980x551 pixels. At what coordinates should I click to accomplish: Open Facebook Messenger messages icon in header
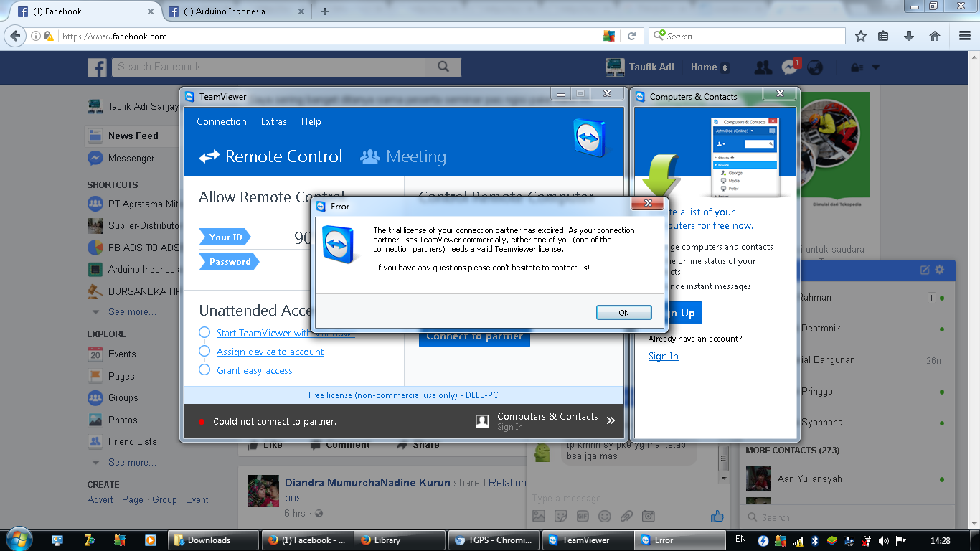point(789,67)
